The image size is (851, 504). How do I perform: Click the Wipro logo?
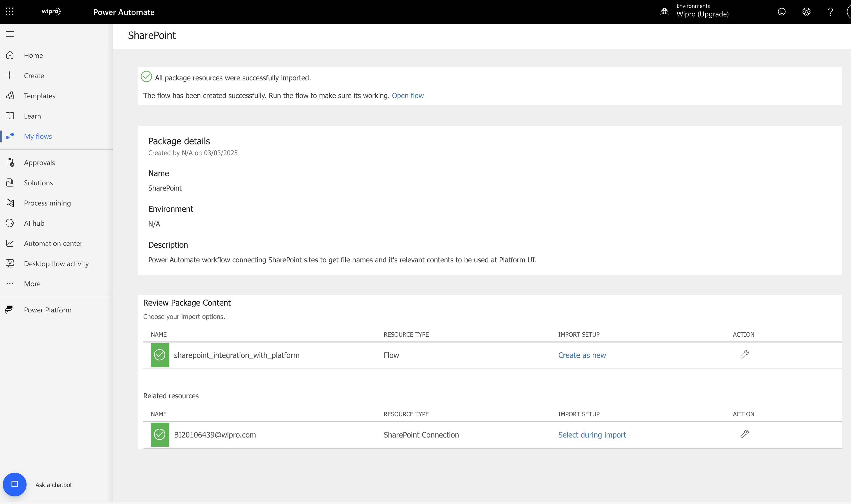click(x=51, y=12)
